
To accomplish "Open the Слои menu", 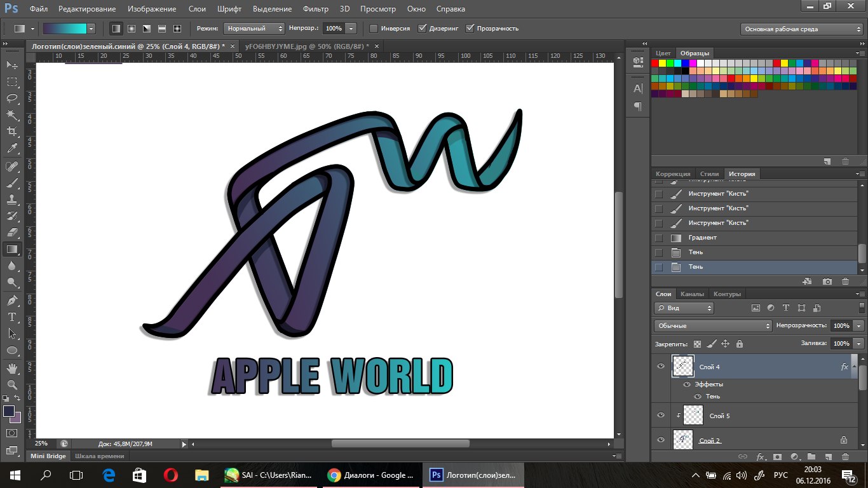I will 197,9.
